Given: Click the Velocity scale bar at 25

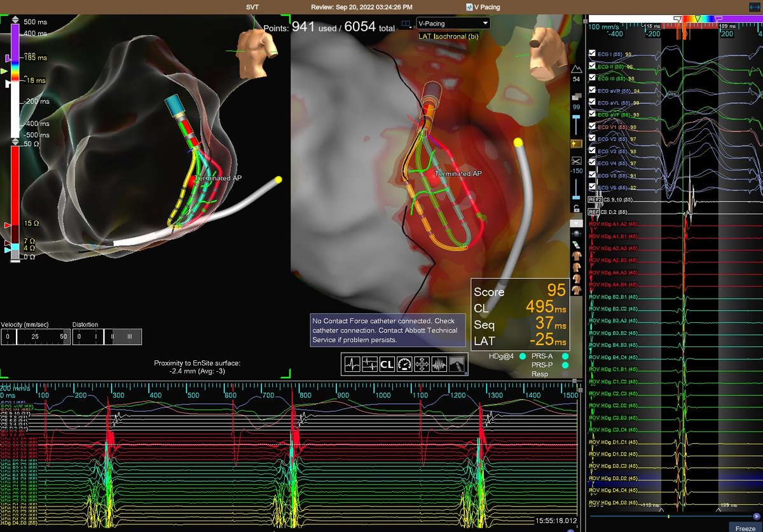Looking at the screenshot, I should 35,337.
